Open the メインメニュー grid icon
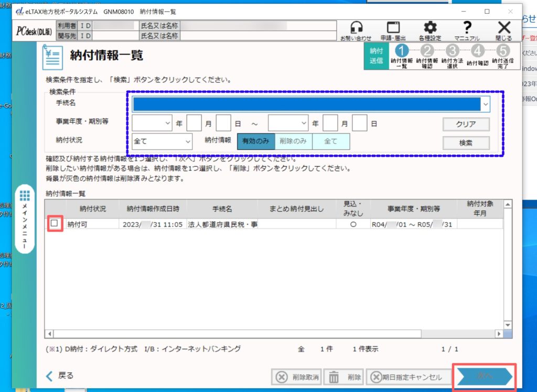The height and width of the screenshot is (392, 537). [x=25, y=195]
